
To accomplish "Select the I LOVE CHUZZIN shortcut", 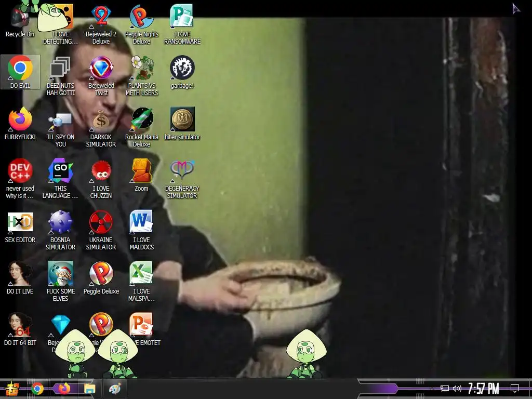I will click(101, 179).
